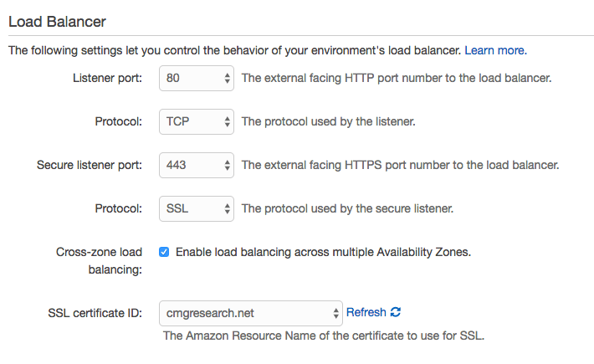Viewport: 594px width, 364px height.
Task: Follow the Learn more link
Action: point(494,51)
